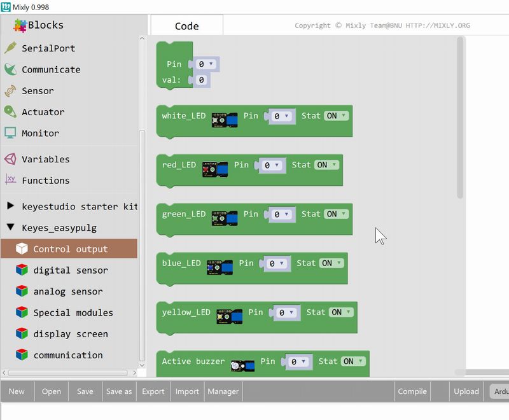
Task: Select communication subcategory
Action: 69,354
